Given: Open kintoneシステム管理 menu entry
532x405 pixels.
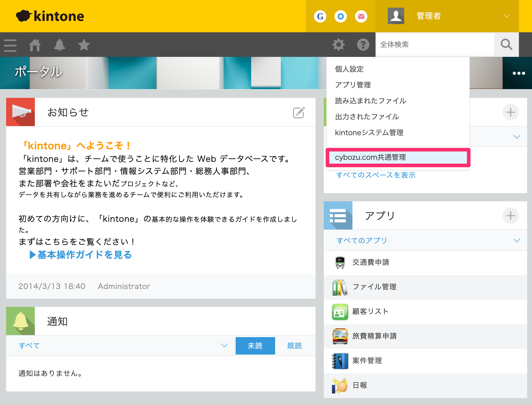Looking at the screenshot, I should pyautogui.click(x=398, y=132).
